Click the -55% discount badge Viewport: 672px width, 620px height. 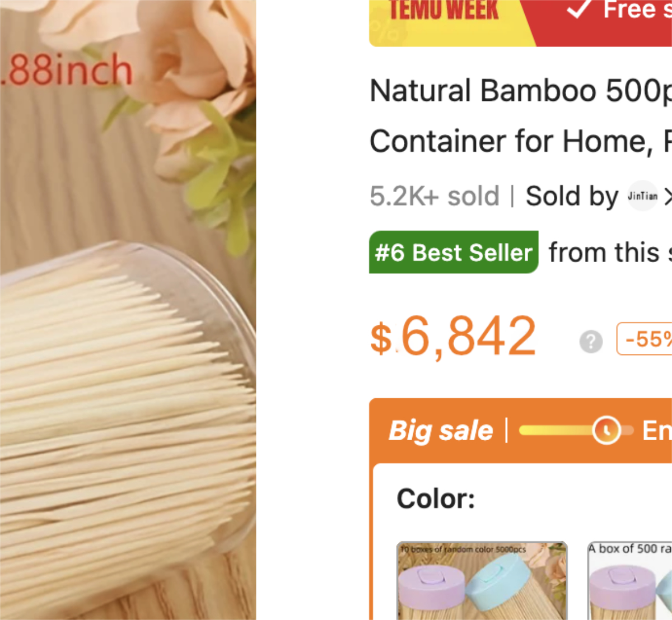[645, 339]
